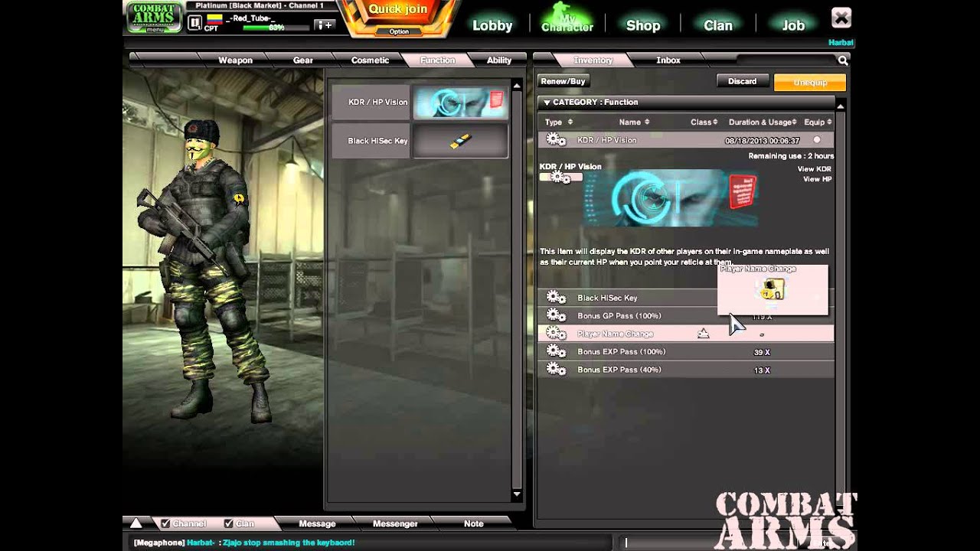Click View HP link
This screenshot has height=551, width=980.
(817, 179)
